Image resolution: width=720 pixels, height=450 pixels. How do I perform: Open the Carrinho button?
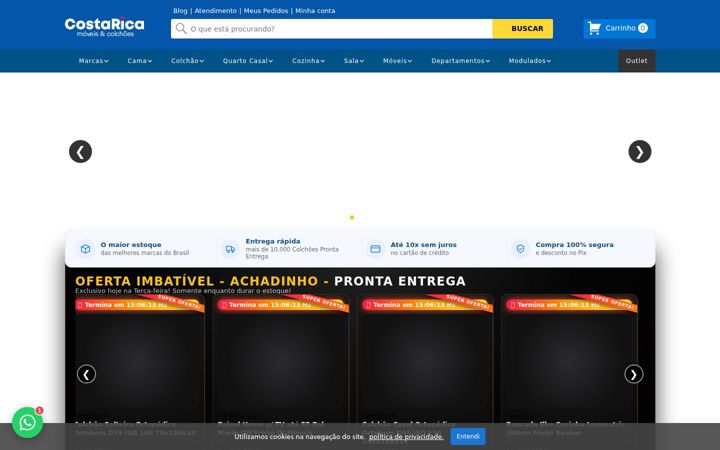(x=619, y=28)
